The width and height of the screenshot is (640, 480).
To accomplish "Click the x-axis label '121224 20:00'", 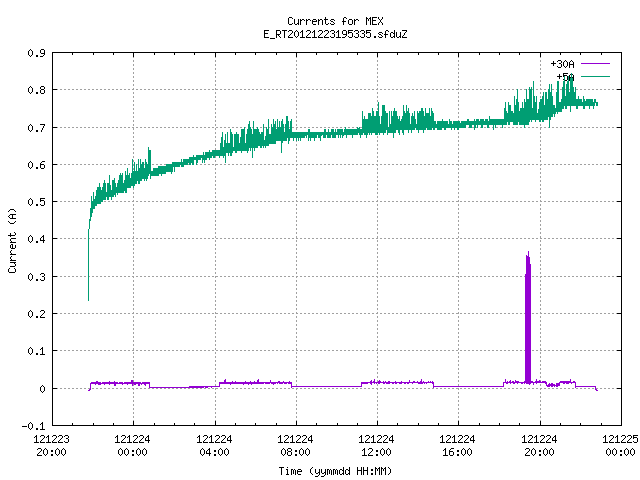I will [539, 446].
